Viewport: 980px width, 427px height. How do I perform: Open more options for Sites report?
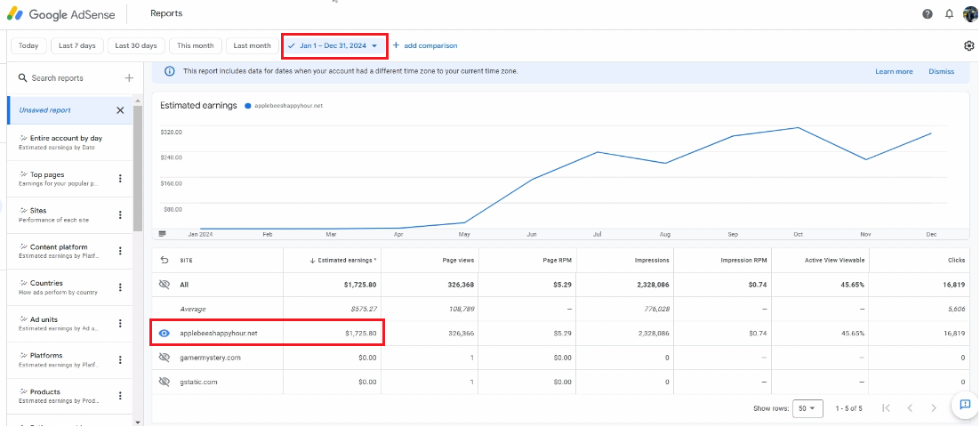point(120,215)
